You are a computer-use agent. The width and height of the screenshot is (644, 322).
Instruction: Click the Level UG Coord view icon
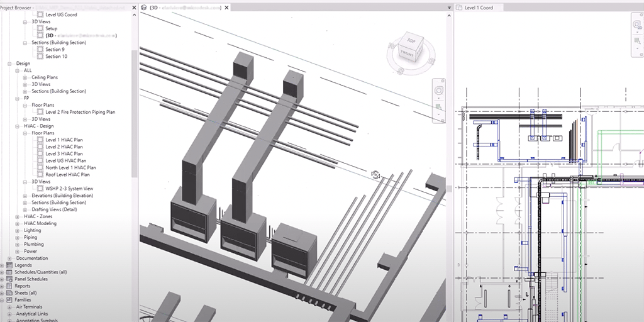click(40, 14)
